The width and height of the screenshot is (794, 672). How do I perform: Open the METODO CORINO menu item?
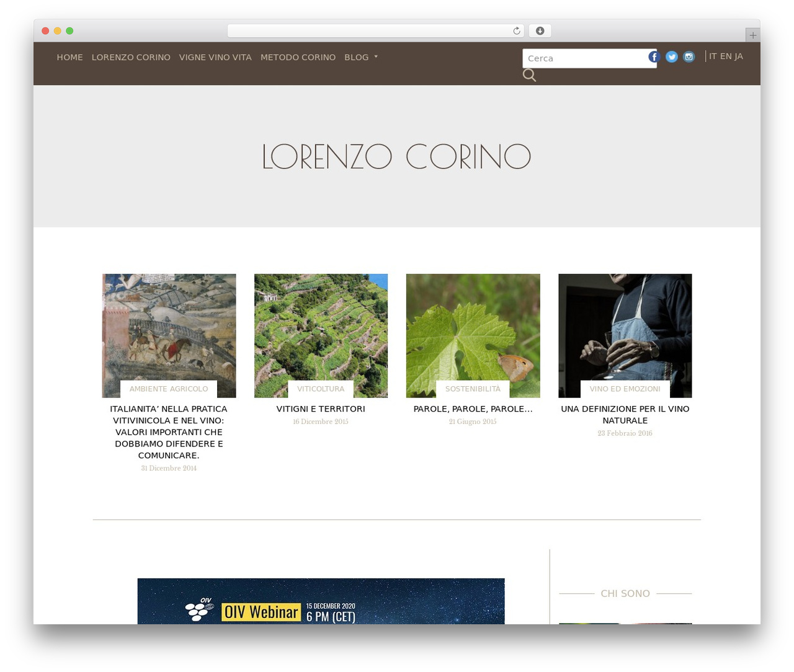click(x=298, y=57)
